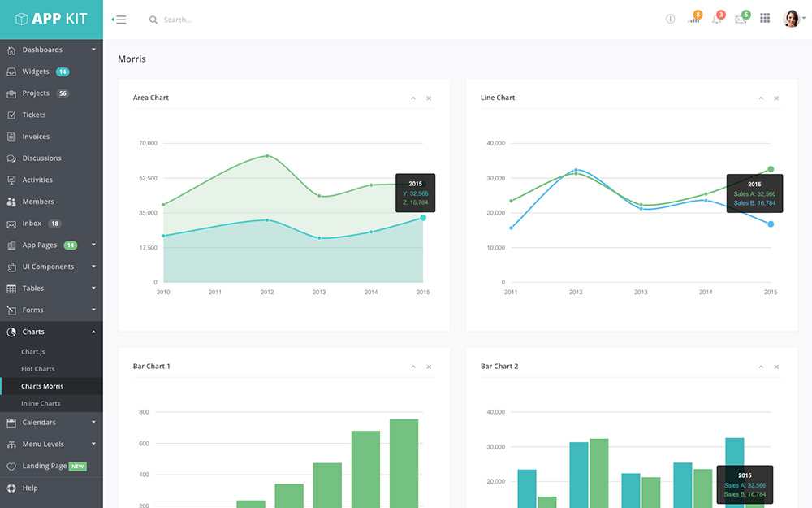Click the UI Components puzzle icon
Screen dimensions: 812x508
[x=11, y=267]
